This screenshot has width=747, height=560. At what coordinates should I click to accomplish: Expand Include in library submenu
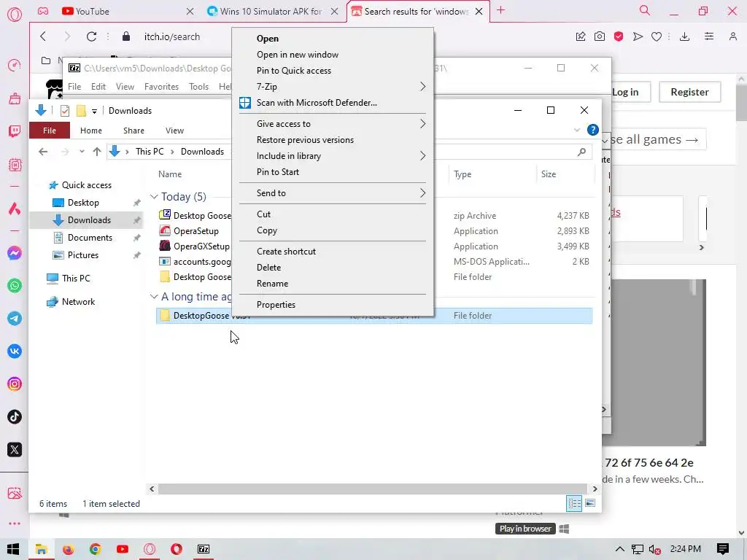click(422, 156)
